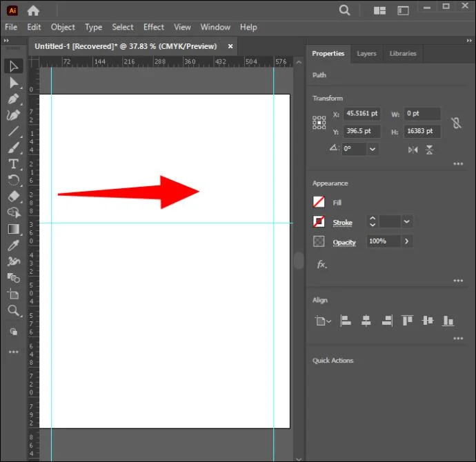476x462 pixels.
Task: Switch to the Layers tab
Action: [x=366, y=54]
